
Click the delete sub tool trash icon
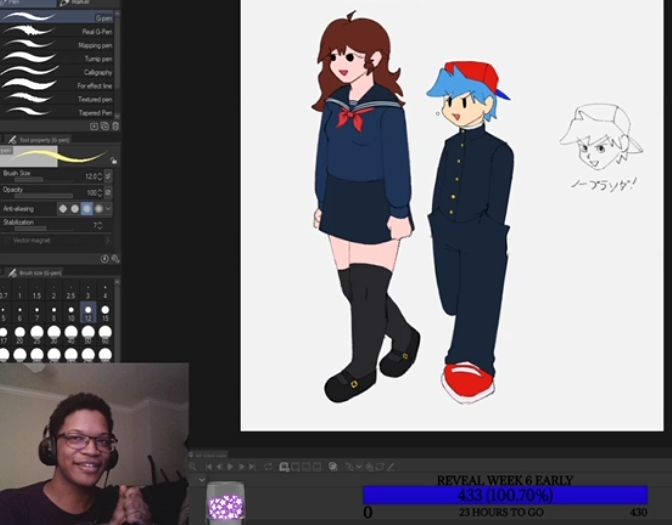tap(115, 126)
